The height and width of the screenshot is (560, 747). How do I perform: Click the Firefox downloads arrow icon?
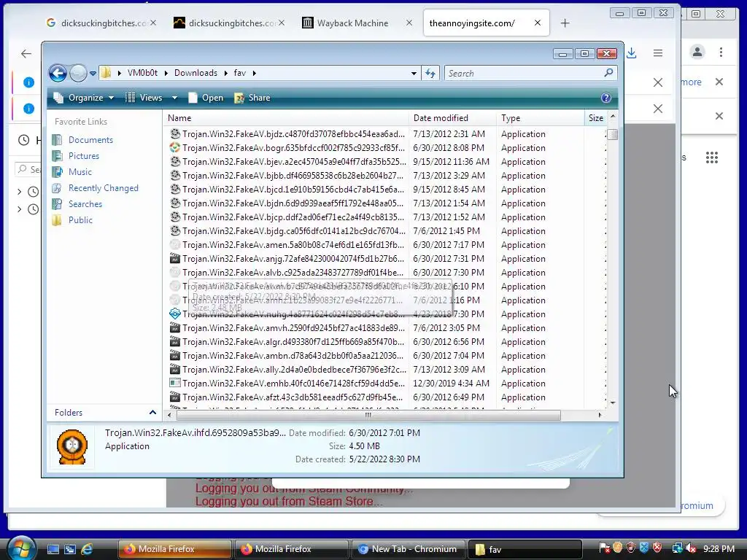[x=632, y=52]
